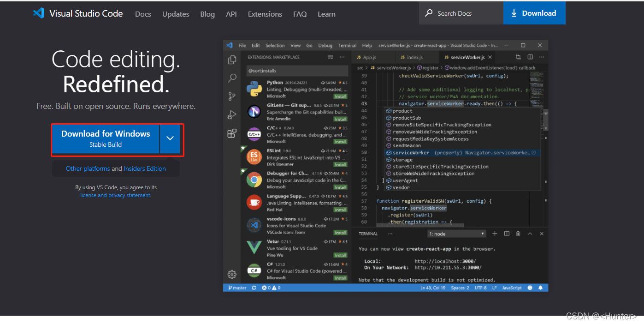Viewport: 644px width, 324px height.
Task: Select the Extensions icon in the preview activity bar
Action: [x=232, y=133]
